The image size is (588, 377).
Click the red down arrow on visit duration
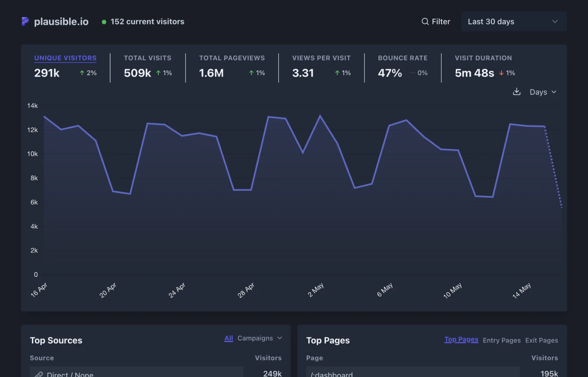501,73
